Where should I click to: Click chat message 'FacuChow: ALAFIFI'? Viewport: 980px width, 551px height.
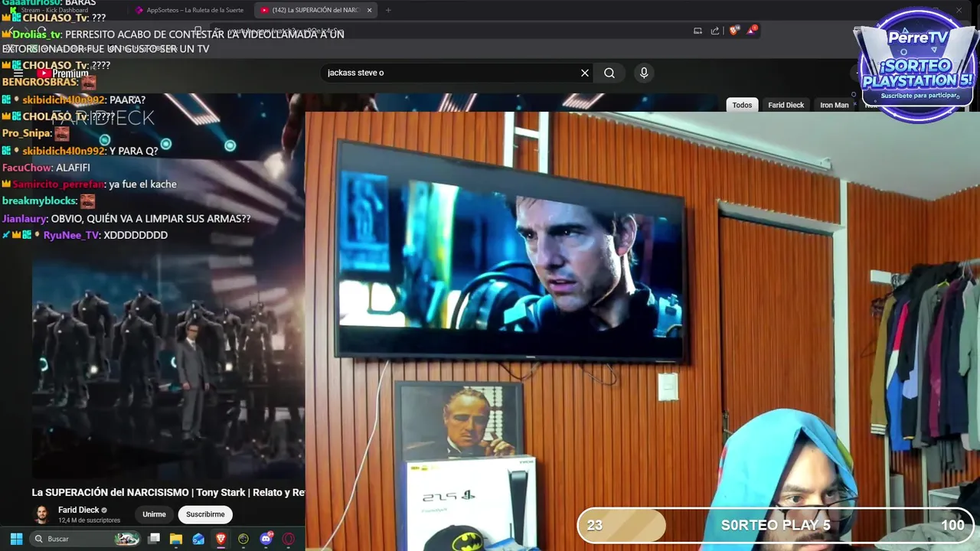pyautogui.click(x=46, y=168)
